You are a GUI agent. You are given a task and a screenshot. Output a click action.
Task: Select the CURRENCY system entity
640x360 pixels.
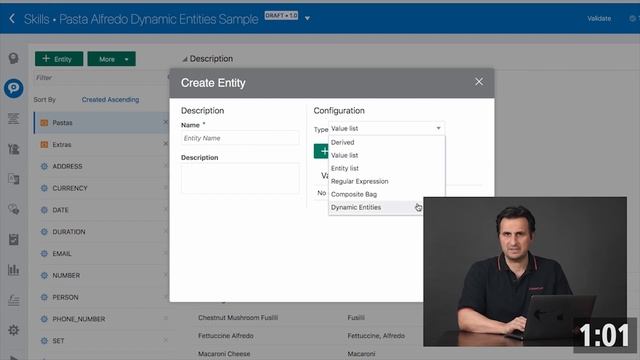(101, 188)
